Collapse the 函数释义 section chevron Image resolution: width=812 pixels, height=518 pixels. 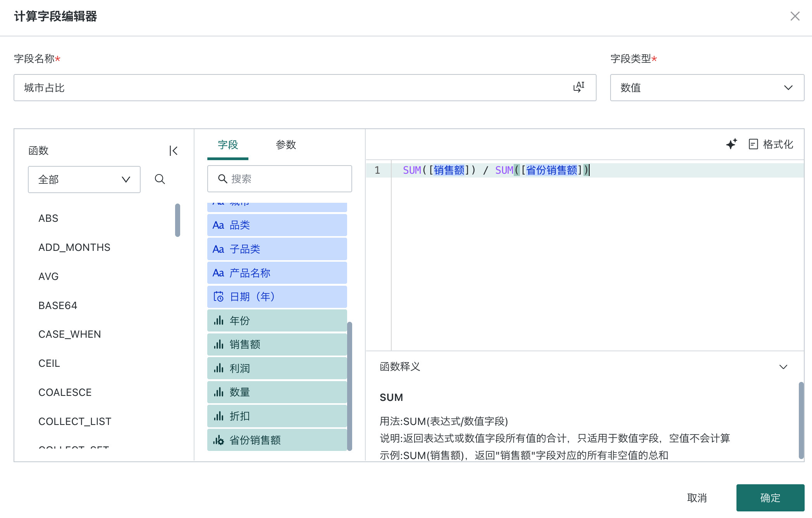(x=783, y=367)
